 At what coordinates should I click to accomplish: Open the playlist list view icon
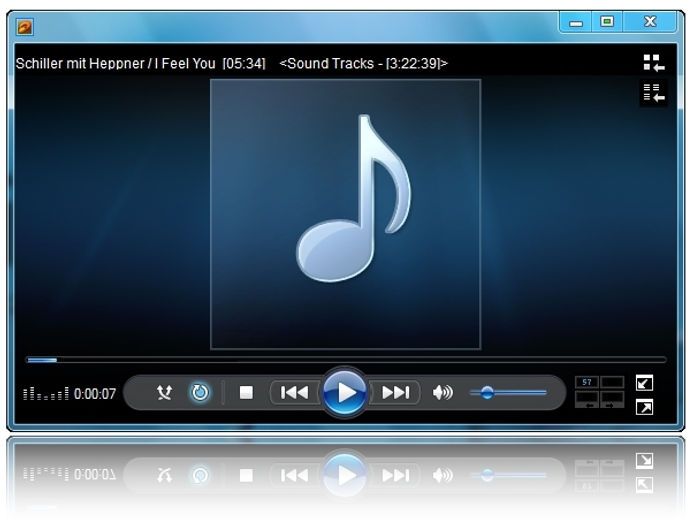[x=653, y=92]
